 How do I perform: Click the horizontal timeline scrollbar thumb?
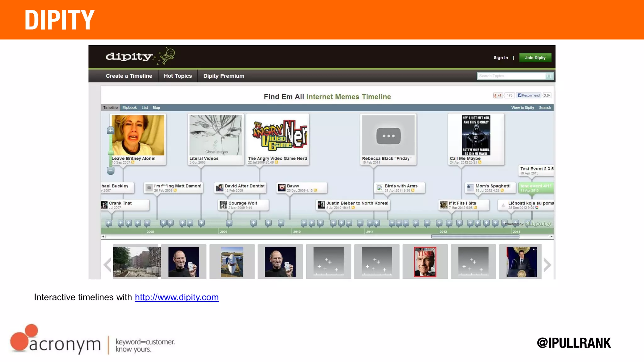[x=475, y=237]
